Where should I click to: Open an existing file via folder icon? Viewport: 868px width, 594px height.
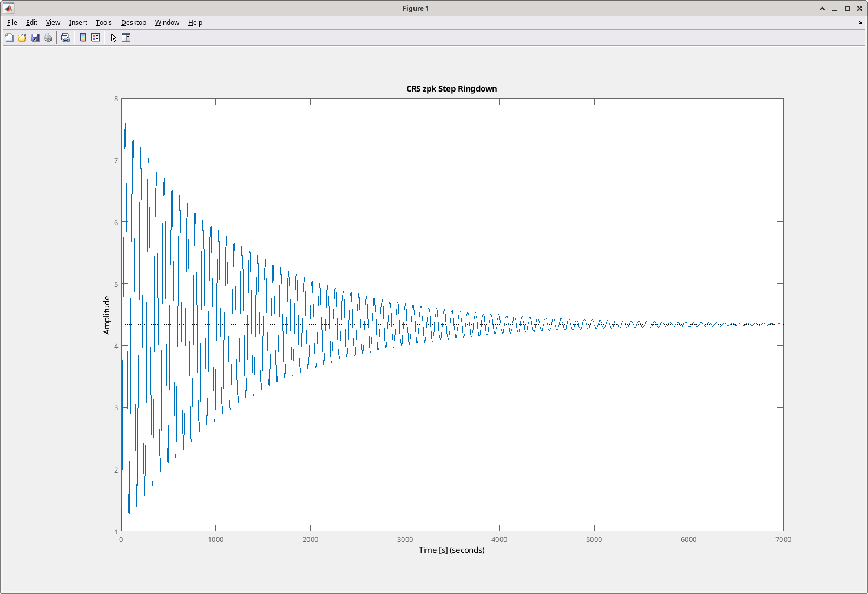(x=22, y=37)
